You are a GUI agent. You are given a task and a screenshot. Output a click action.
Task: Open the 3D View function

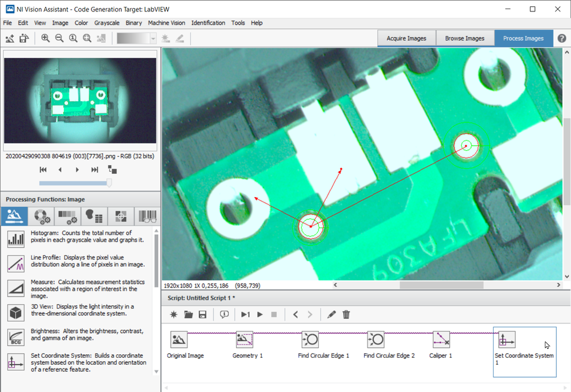16,313
